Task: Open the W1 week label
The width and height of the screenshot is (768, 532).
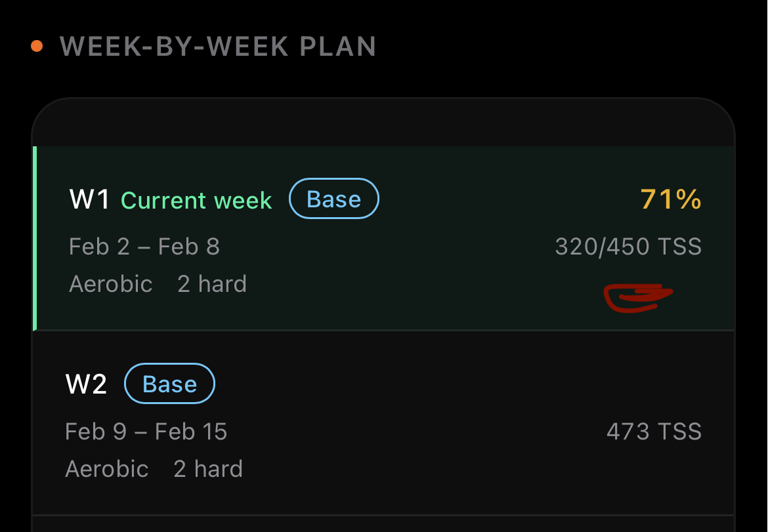Action: pos(90,199)
